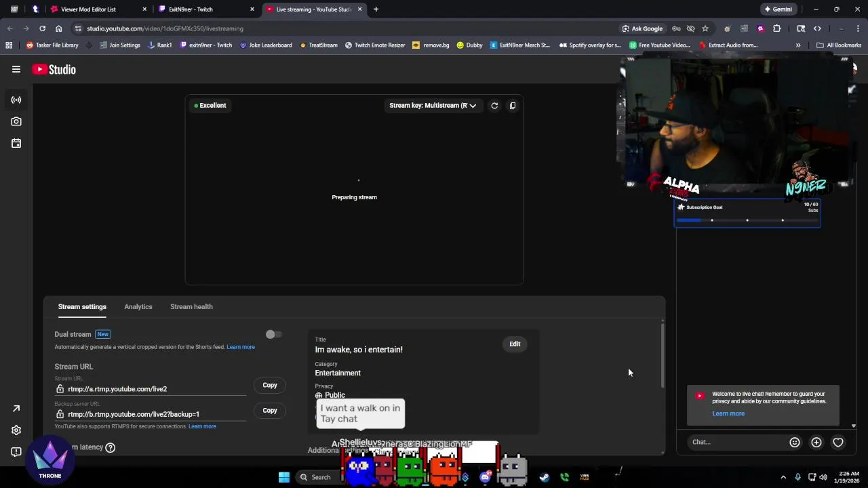Open the Learn more link about RTMPS

click(x=202, y=426)
